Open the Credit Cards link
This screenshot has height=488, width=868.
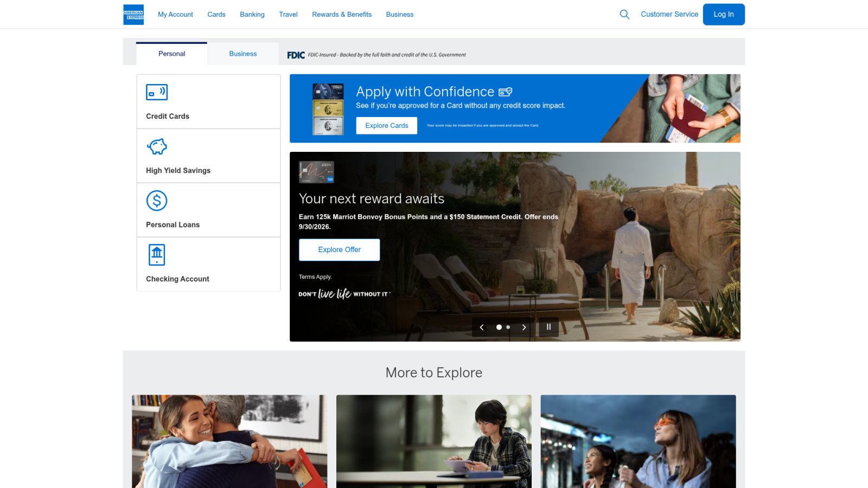pyautogui.click(x=168, y=116)
